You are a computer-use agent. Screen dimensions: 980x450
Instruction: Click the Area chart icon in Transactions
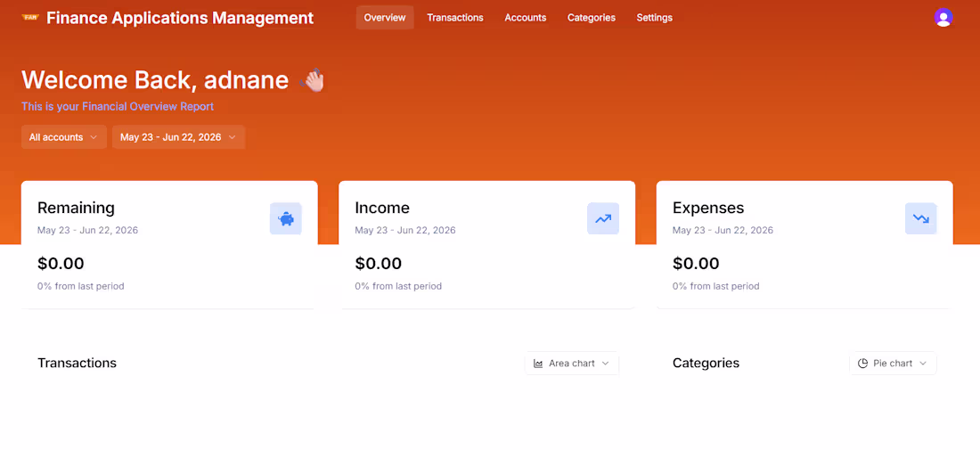pos(538,364)
